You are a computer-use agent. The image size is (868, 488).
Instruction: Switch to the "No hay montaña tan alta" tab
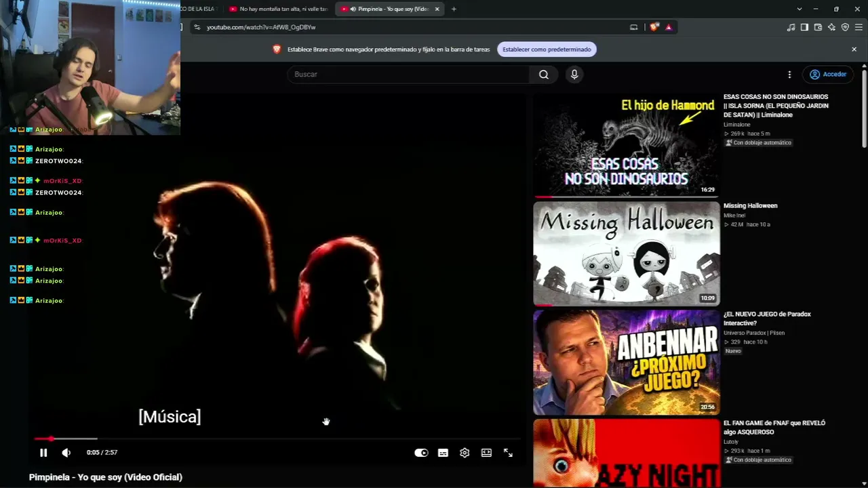pyautogui.click(x=279, y=9)
